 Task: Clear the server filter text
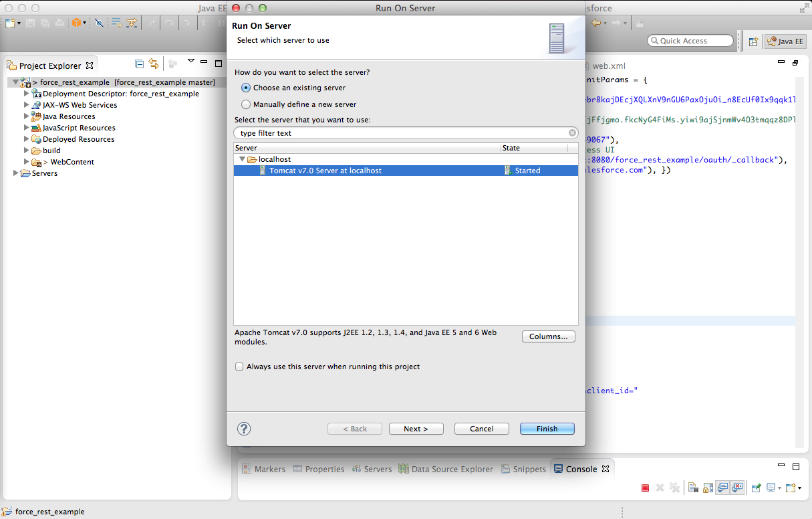pyautogui.click(x=572, y=133)
